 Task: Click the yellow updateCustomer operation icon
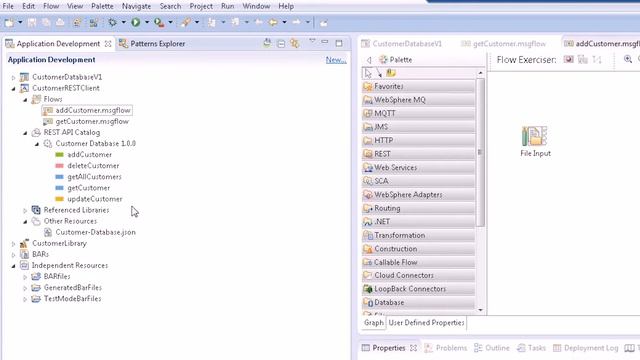60,199
